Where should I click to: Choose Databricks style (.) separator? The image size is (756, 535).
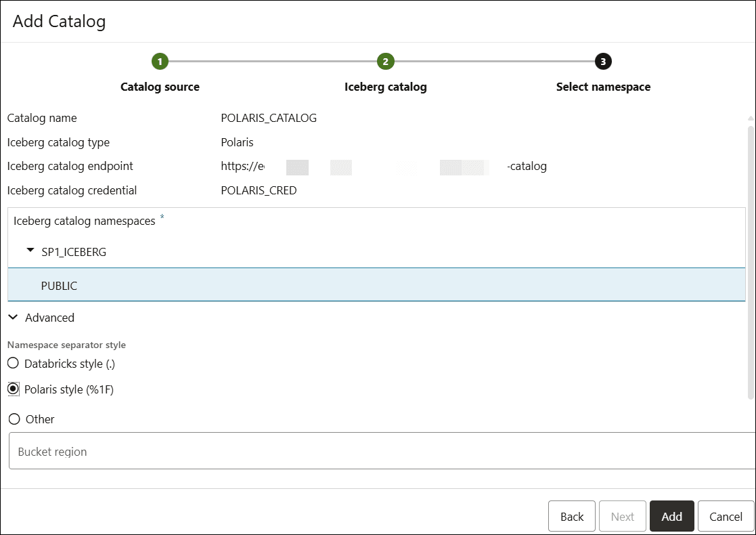(x=14, y=363)
